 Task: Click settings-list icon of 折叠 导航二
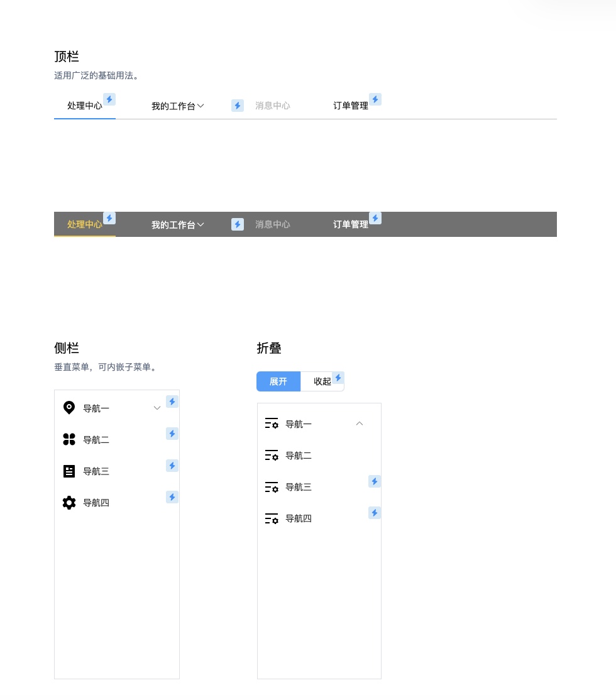(272, 456)
